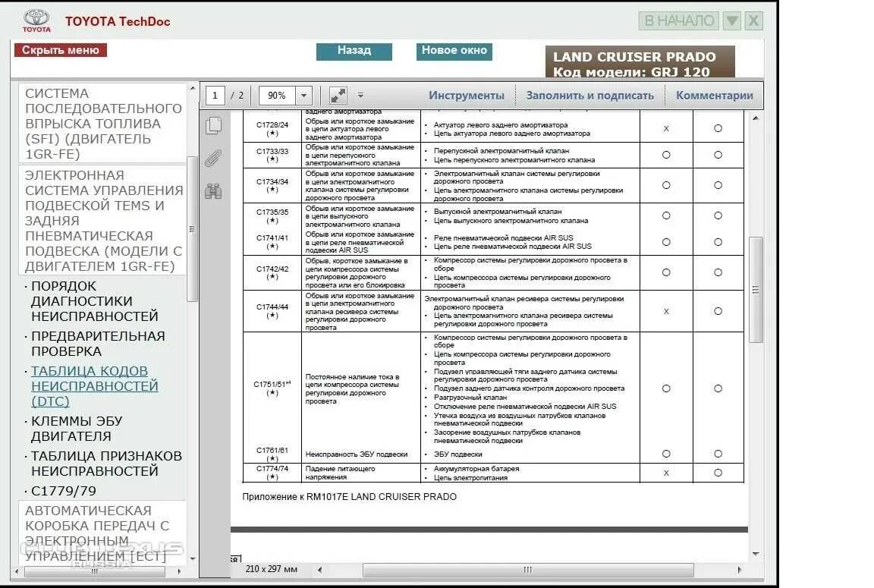The height and width of the screenshot is (588, 874).
Task: Click DTC code C1744/44 cell
Action: (x=272, y=311)
